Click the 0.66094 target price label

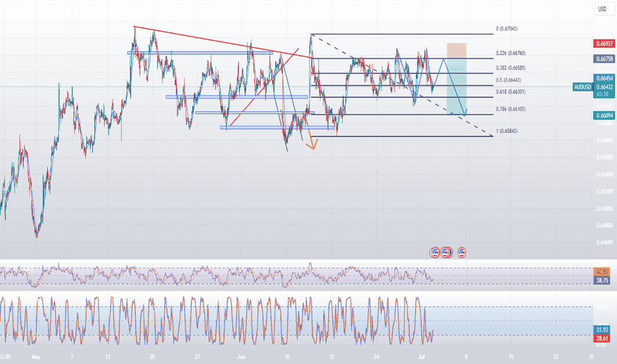point(604,115)
